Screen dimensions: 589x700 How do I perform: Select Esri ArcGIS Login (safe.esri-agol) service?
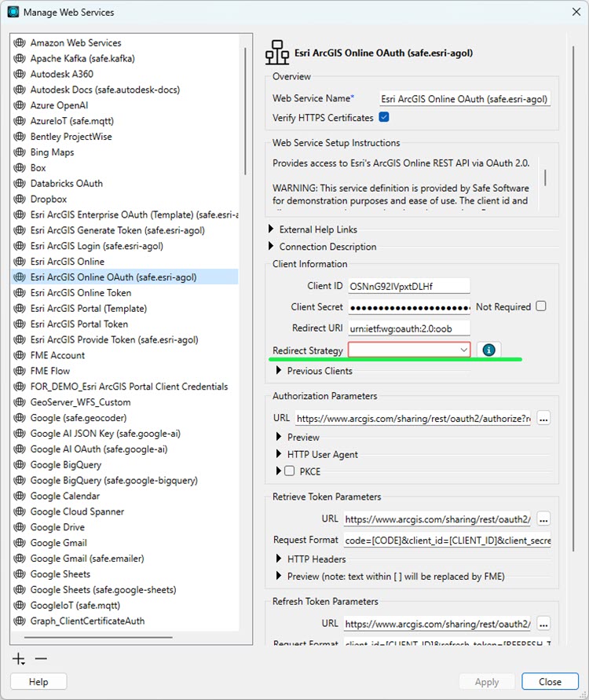[125, 246]
